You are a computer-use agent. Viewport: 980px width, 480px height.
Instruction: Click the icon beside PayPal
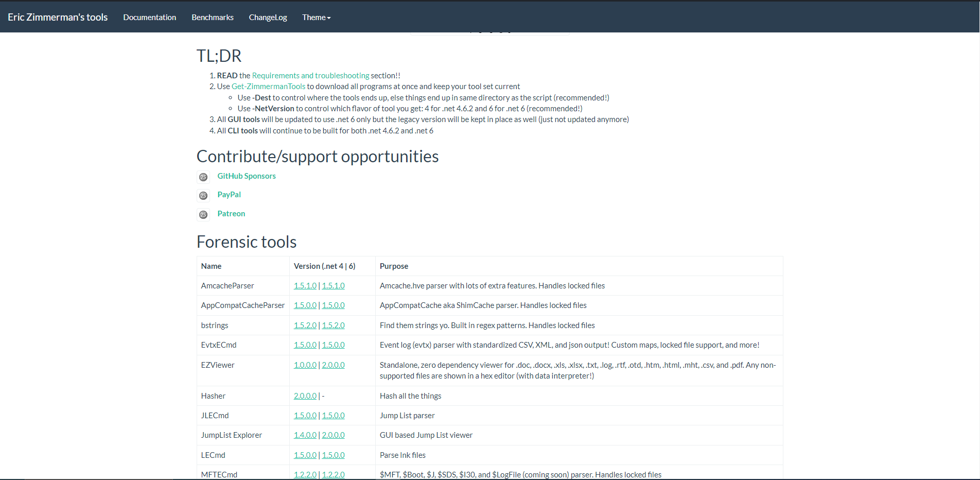pos(203,196)
